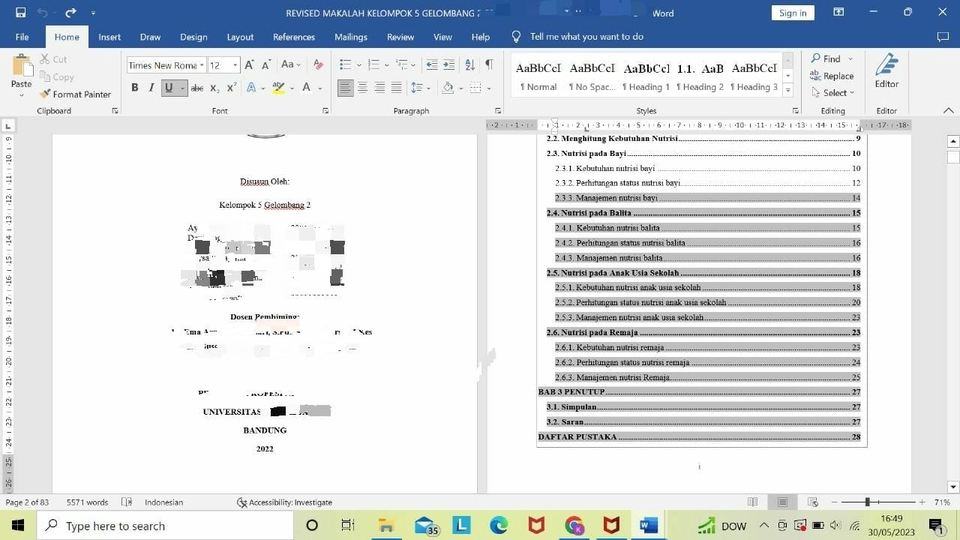Viewport: 960px width, 540px height.
Task: Expand the Styles gallery with More arrow
Action: 789,91
